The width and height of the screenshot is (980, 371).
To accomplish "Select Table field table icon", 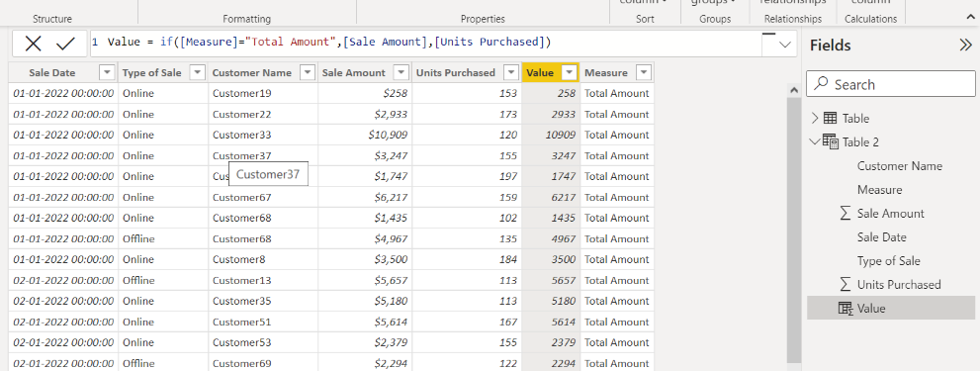I will click(x=830, y=119).
